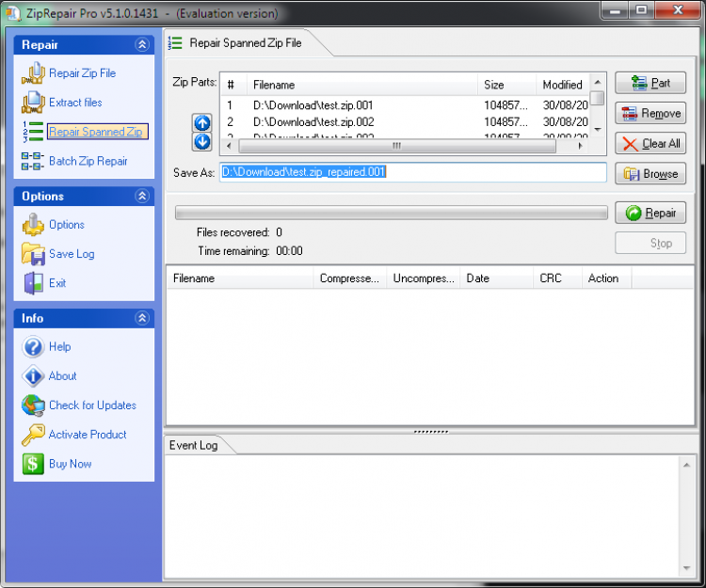The height and width of the screenshot is (588, 706).
Task: Select the Repair Spanned Zip link
Action: 97,132
